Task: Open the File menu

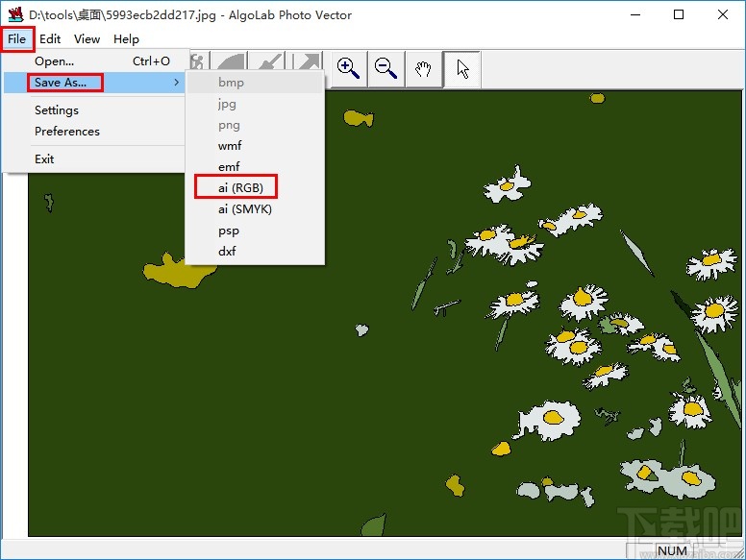Action: click(17, 39)
